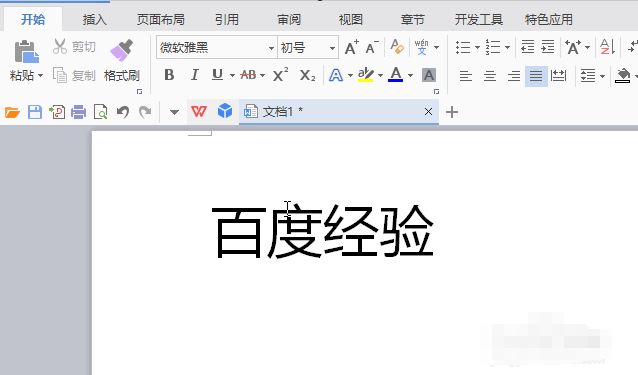This screenshot has width=638, height=375.
Task: Expand the Paste options arrow
Action: pos(40,76)
